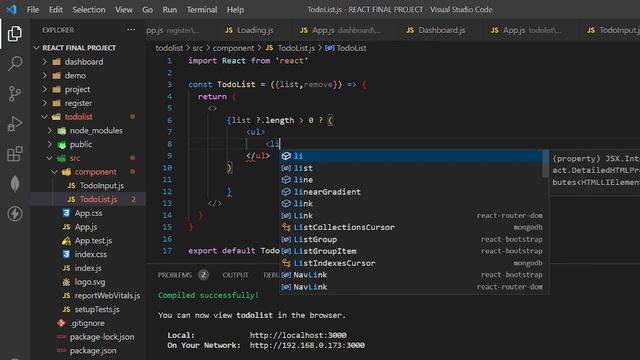Viewport: 640px width, 360px height.
Task: Open the Extensions view icon
Action: (x=15, y=154)
